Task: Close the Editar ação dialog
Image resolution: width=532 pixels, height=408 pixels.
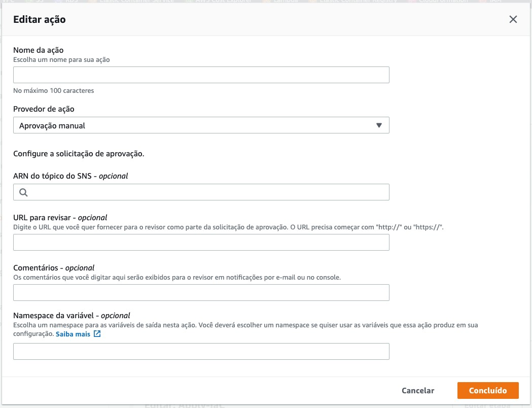Action: click(513, 20)
